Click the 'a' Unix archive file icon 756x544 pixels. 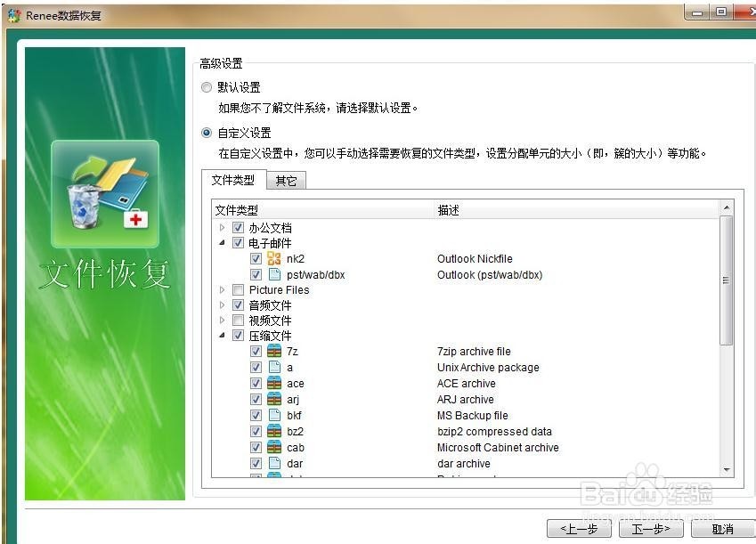click(x=274, y=367)
